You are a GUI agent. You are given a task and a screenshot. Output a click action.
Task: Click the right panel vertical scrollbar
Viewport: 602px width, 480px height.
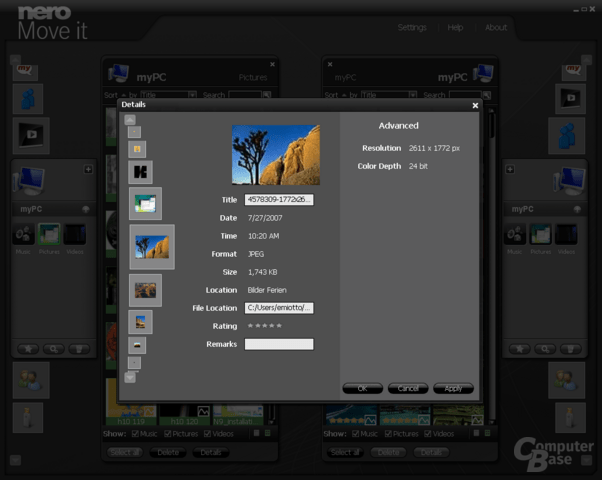point(492,265)
